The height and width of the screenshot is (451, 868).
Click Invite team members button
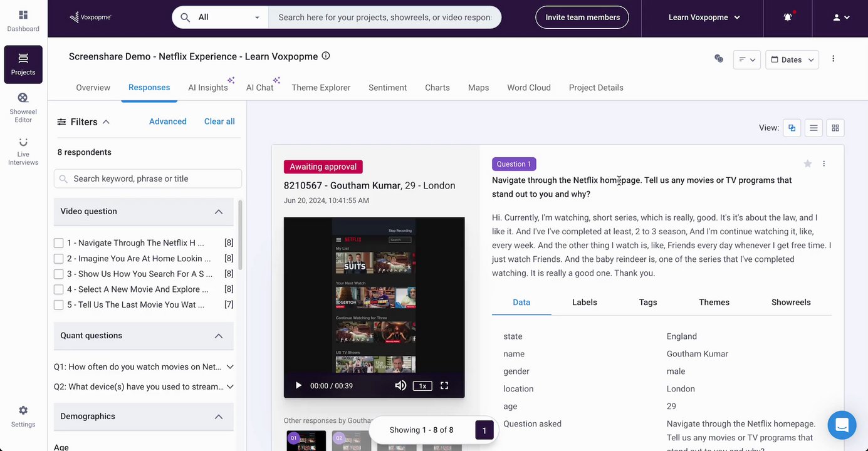tap(582, 18)
